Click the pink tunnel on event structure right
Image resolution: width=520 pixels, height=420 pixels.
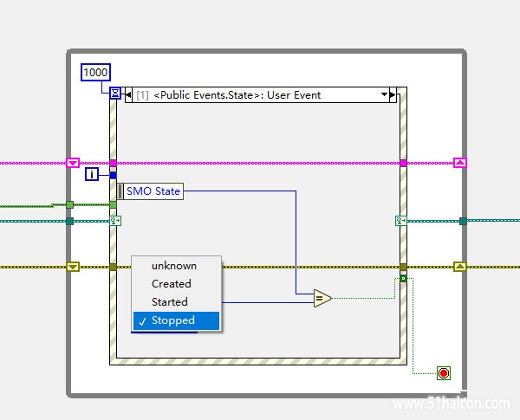coord(403,163)
